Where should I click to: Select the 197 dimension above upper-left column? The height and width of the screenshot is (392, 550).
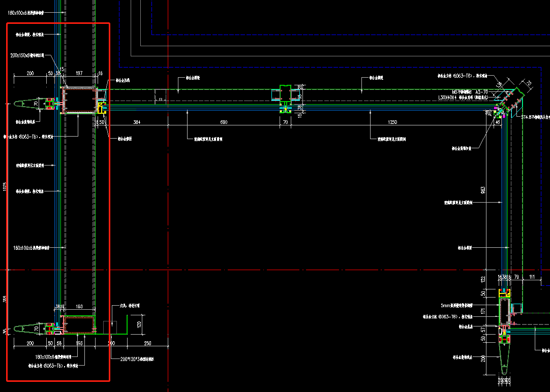click(79, 74)
